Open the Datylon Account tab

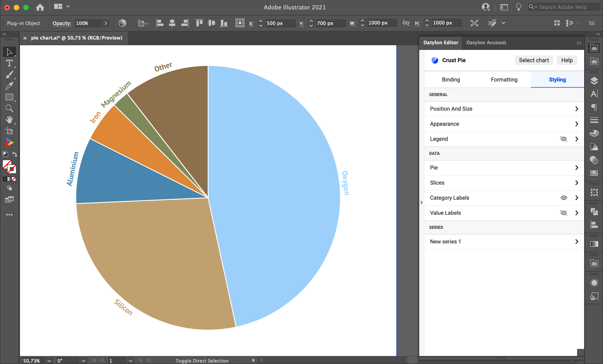click(x=486, y=42)
